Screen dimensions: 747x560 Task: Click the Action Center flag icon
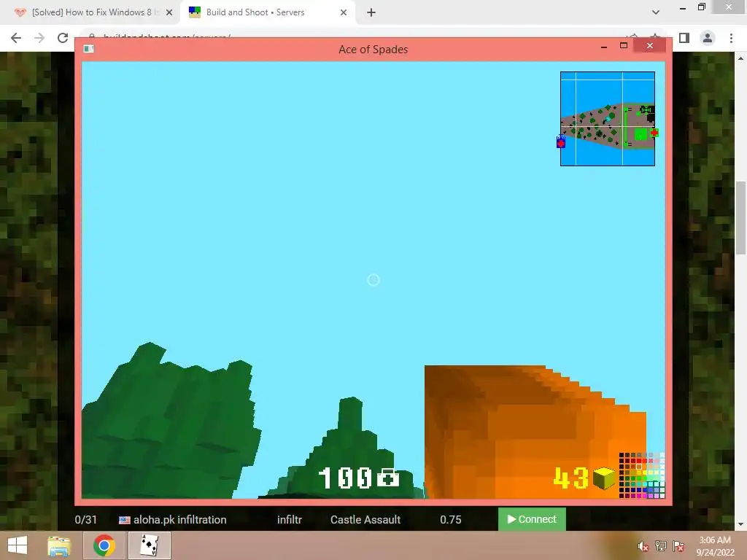point(678,547)
